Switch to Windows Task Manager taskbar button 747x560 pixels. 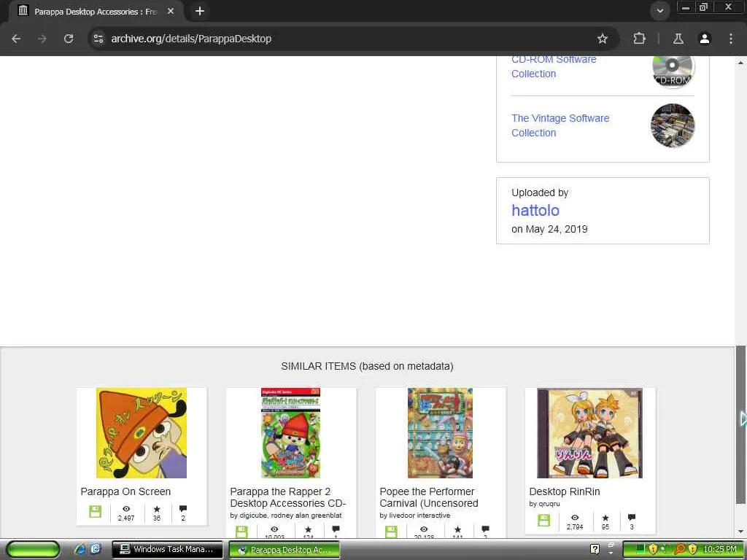pyautogui.click(x=167, y=550)
